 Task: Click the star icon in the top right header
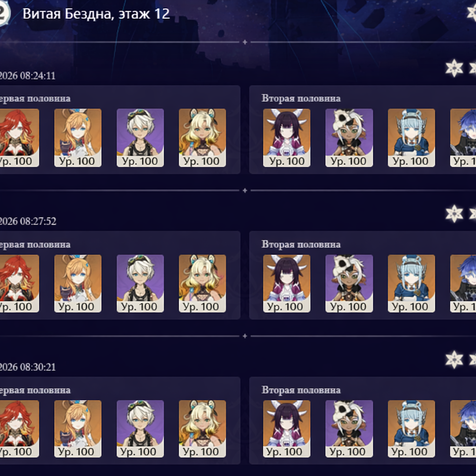[x=471, y=13]
